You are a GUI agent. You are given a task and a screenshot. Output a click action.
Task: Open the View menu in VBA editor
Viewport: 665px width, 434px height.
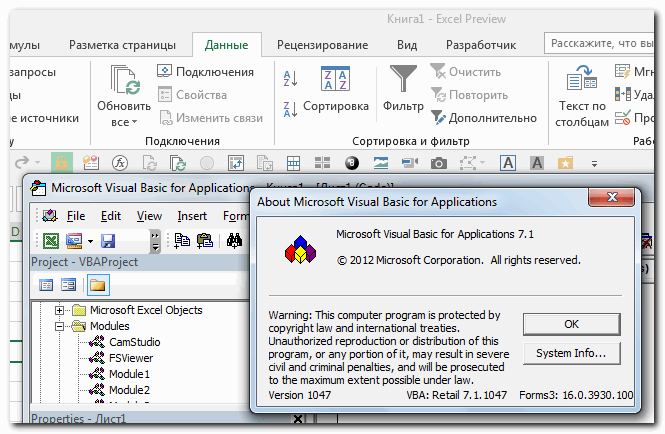pos(149,216)
